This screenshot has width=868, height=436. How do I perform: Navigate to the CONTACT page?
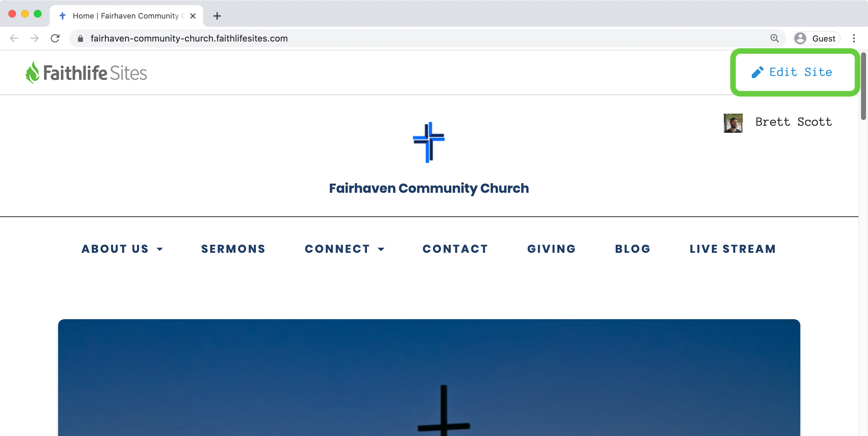[455, 249]
